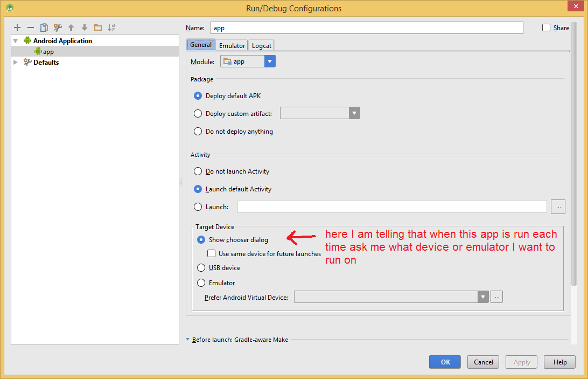Enable the Share checkbox
Viewport: 588px width, 379px height.
(x=546, y=28)
